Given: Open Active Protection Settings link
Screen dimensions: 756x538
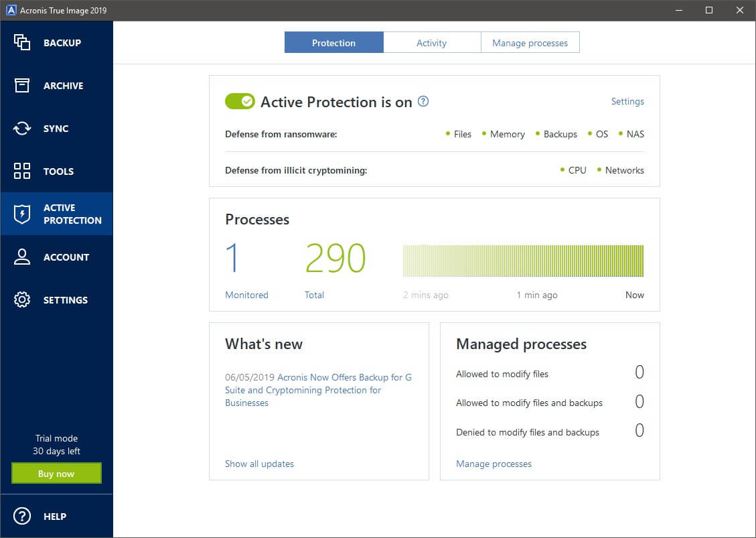Looking at the screenshot, I should click(x=627, y=101).
